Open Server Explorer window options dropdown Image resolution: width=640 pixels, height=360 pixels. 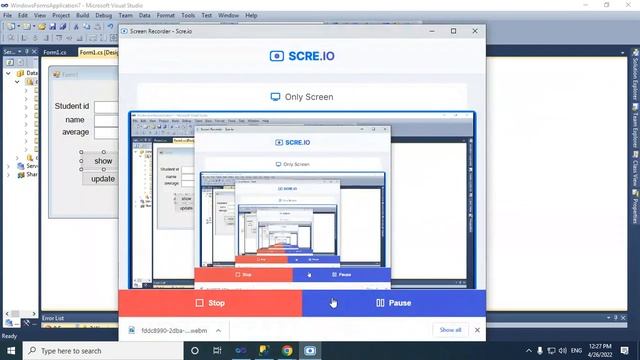[19, 52]
